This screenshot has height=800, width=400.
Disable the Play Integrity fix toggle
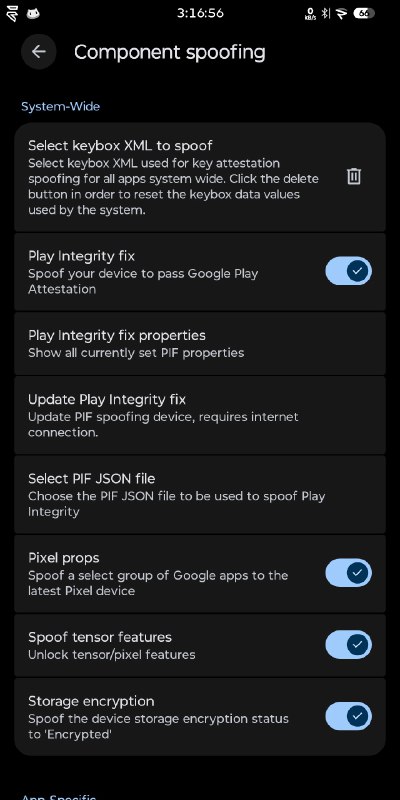348,271
